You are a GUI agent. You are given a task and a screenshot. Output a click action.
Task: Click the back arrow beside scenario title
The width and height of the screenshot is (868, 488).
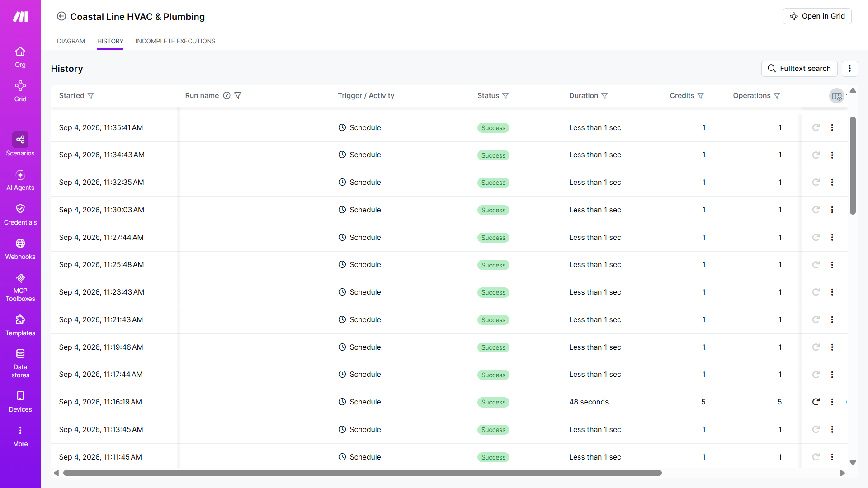pyautogui.click(x=61, y=16)
